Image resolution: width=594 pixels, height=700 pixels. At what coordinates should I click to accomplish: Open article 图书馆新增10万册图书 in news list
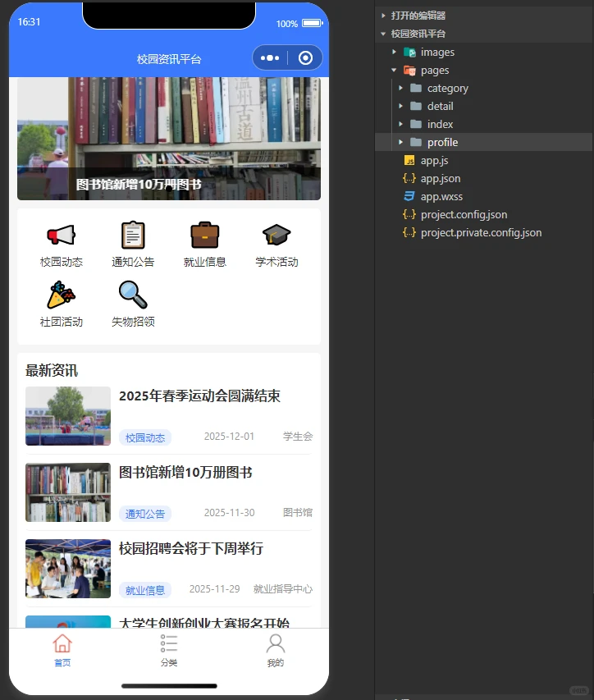(x=185, y=473)
